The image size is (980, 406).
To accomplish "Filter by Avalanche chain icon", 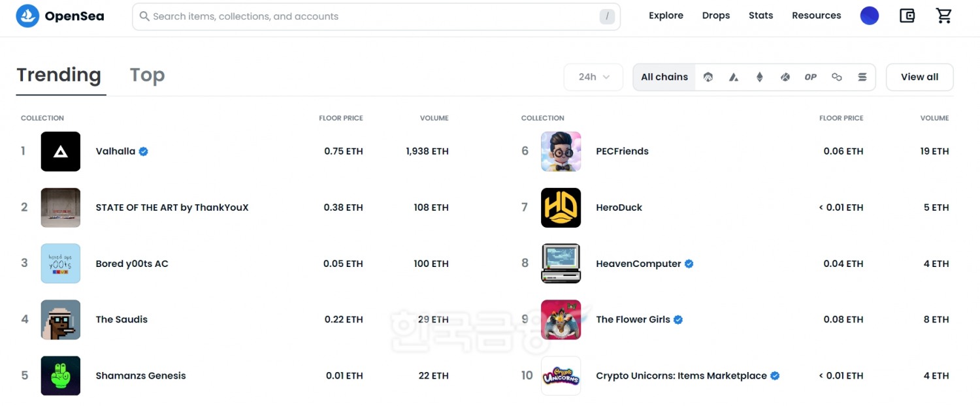I will pos(734,77).
